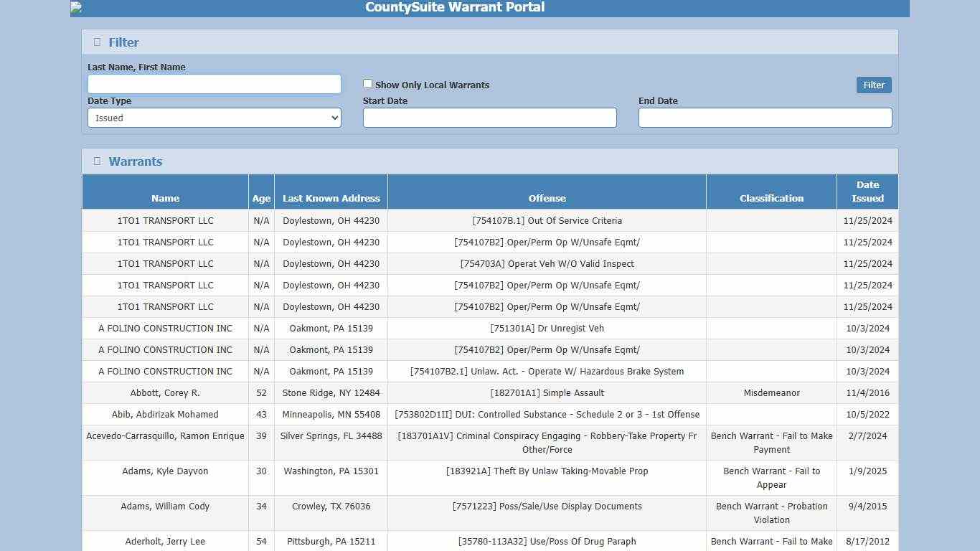Enable Show Only Local Warrants
The image size is (980, 551).
coord(367,83)
